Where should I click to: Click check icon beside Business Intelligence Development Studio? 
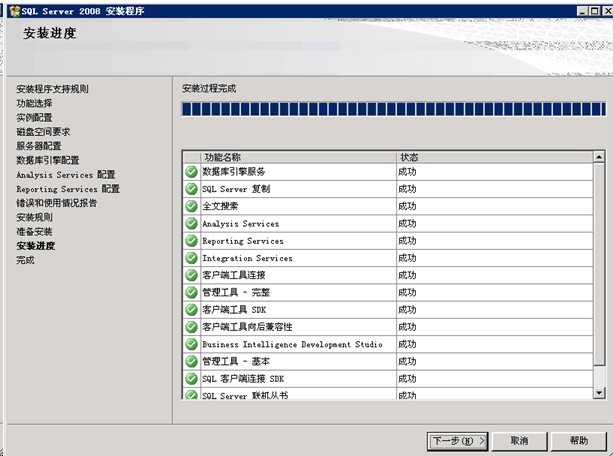pyautogui.click(x=191, y=344)
